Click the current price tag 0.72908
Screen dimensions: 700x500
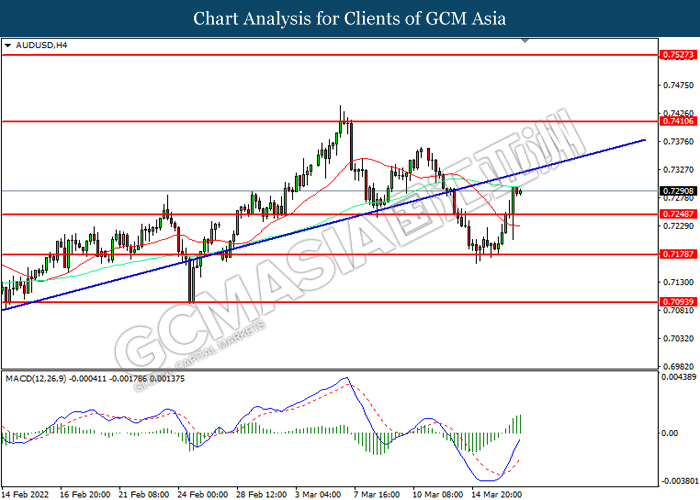678,191
